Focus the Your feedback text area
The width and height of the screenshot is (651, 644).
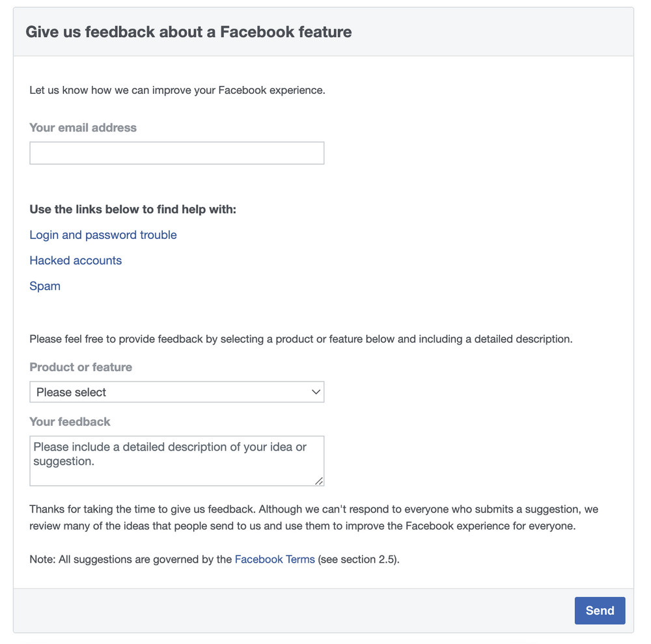point(176,460)
